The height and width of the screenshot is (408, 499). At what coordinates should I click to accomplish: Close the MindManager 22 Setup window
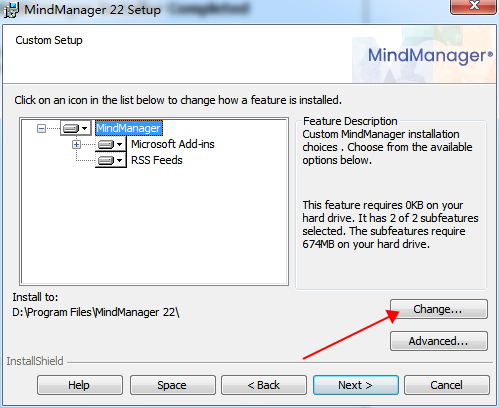tap(473, 6)
